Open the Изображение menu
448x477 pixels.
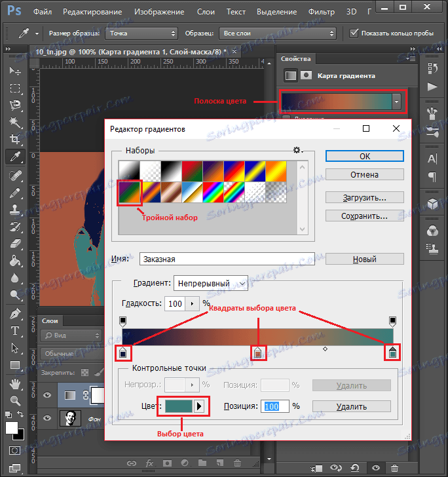159,12
